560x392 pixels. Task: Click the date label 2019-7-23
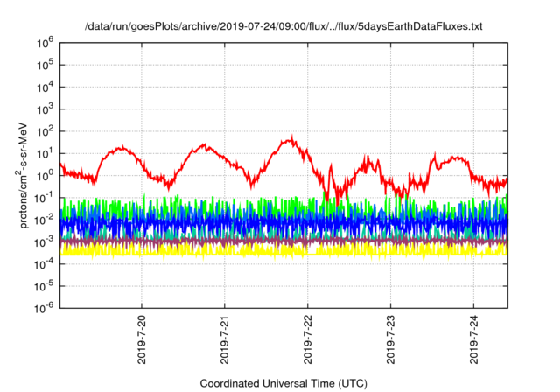391,339
